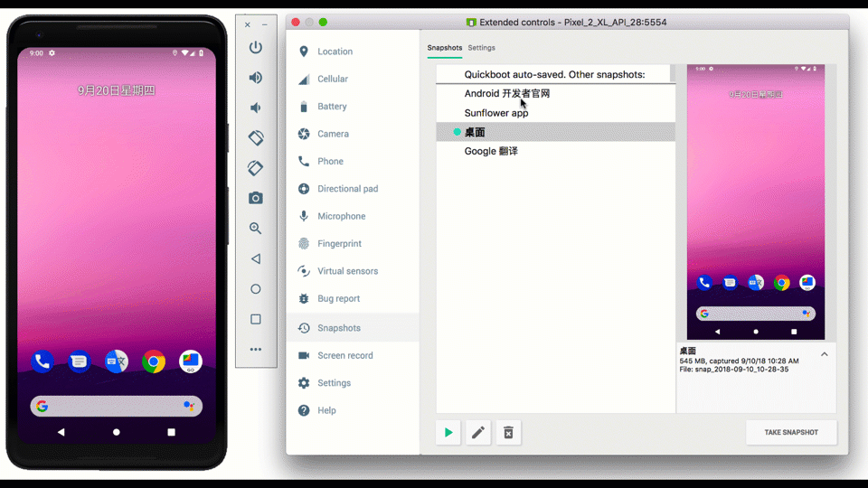Open the Phone panel in the sidebar
Image resolution: width=868 pixels, height=488 pixels.
click(353, 161)
